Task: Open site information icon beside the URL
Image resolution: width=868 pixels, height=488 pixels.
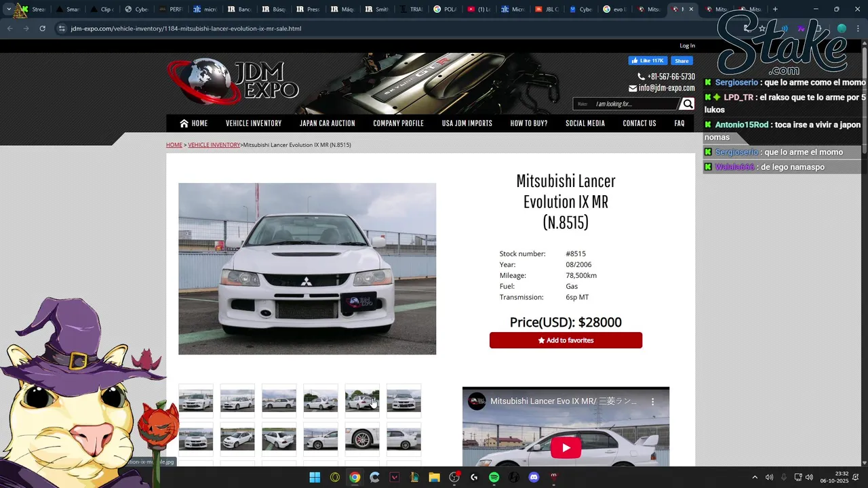Action: click(62, 28)
